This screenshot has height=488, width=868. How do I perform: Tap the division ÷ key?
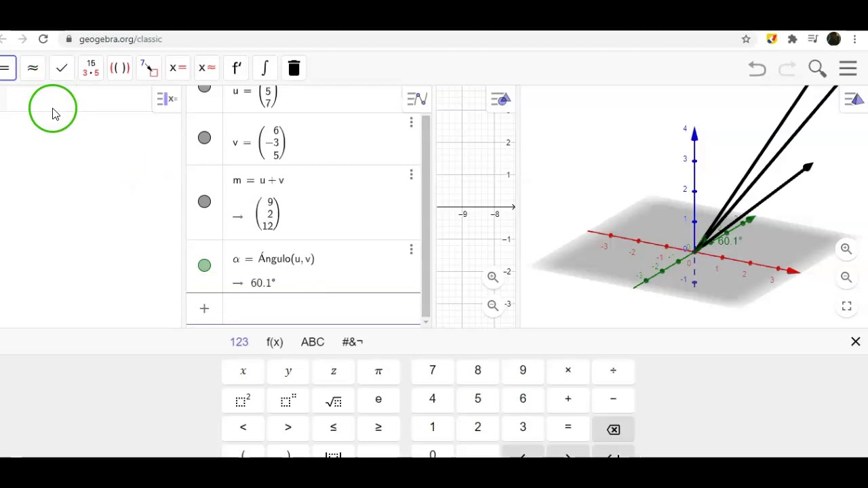point(613,371)
